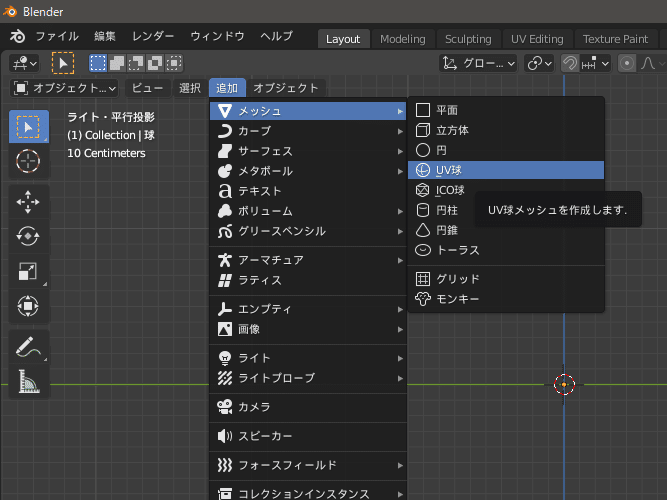The image size is (667, 500).
Task: Add a 立方体 mesh
Action: [506, 130]
